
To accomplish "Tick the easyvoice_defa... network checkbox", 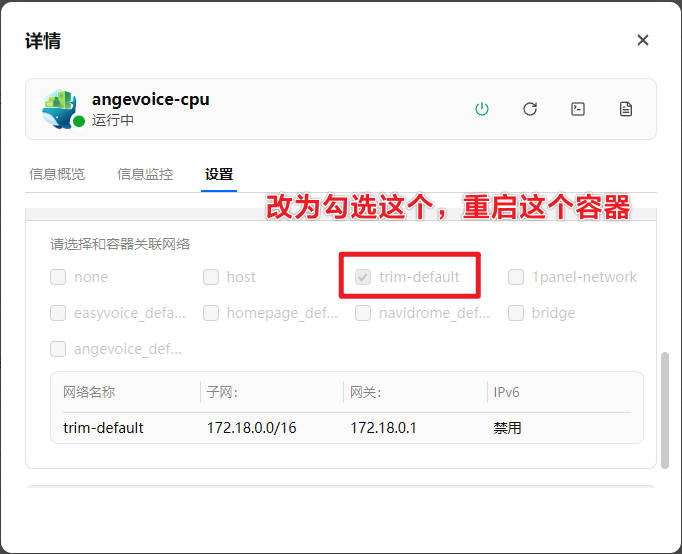I will click(x=58, y=313).
